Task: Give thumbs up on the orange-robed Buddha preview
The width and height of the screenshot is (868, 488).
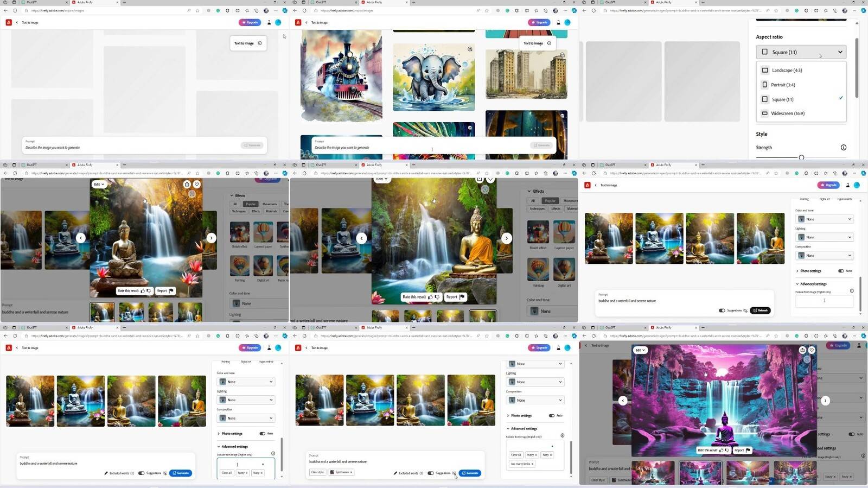Action: pyautogui.click(x=431, y=297)
